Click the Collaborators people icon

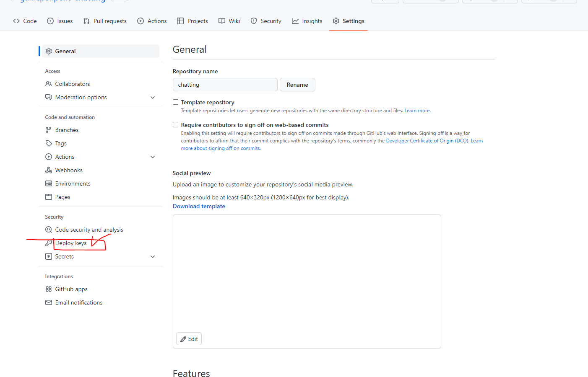point(49,84)
